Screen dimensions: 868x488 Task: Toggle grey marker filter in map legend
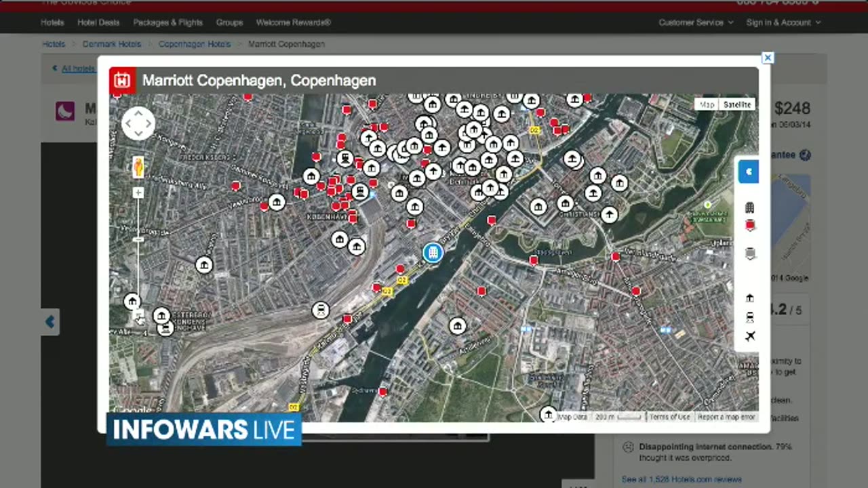(x=750, y=254)
